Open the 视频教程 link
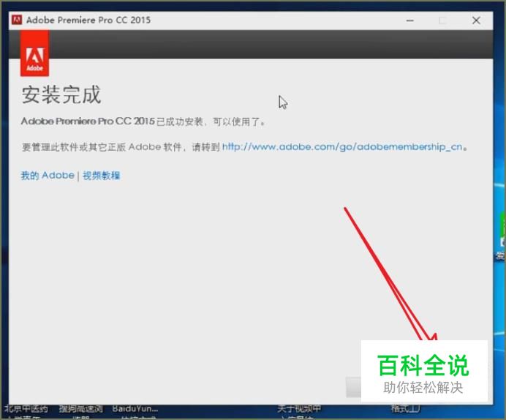Viewport: 506px width, 420px height. (x=102, y=176)
